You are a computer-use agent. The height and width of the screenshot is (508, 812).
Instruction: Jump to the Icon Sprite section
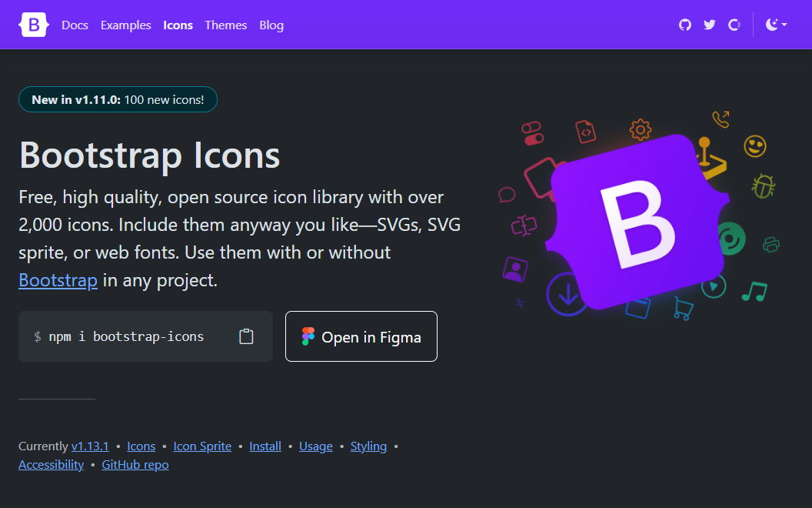(x=202, y=446)
